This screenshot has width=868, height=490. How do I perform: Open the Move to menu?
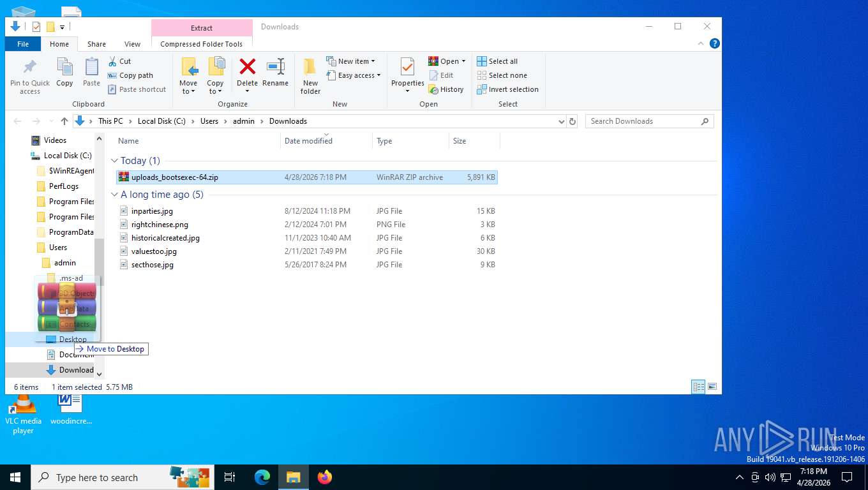tap(188, 76)
